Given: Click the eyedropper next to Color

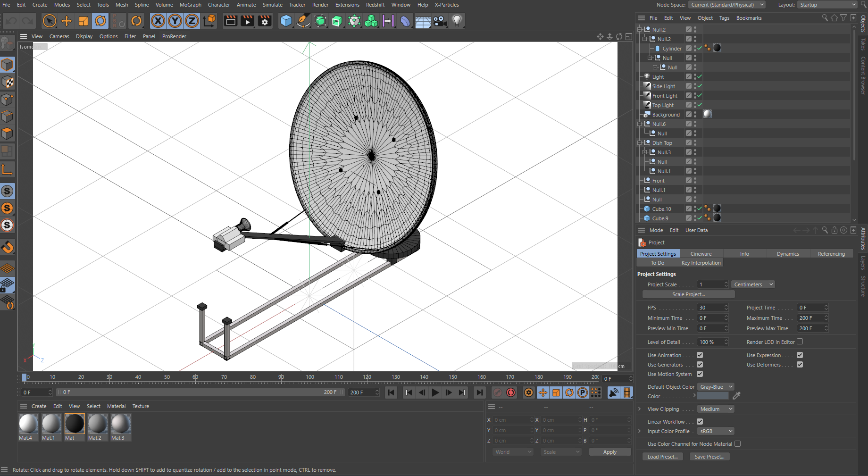Looking at the screenshot, I should click(736, 396).
